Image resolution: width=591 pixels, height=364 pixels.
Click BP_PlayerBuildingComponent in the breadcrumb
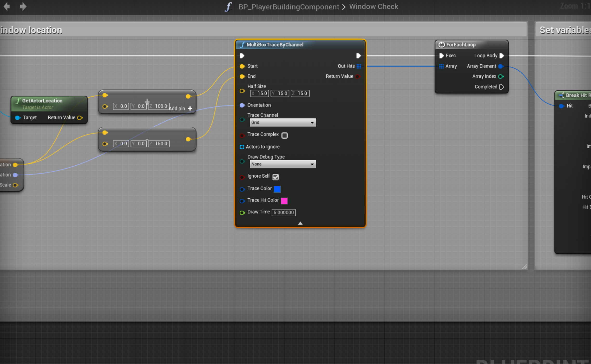(288, 6)
